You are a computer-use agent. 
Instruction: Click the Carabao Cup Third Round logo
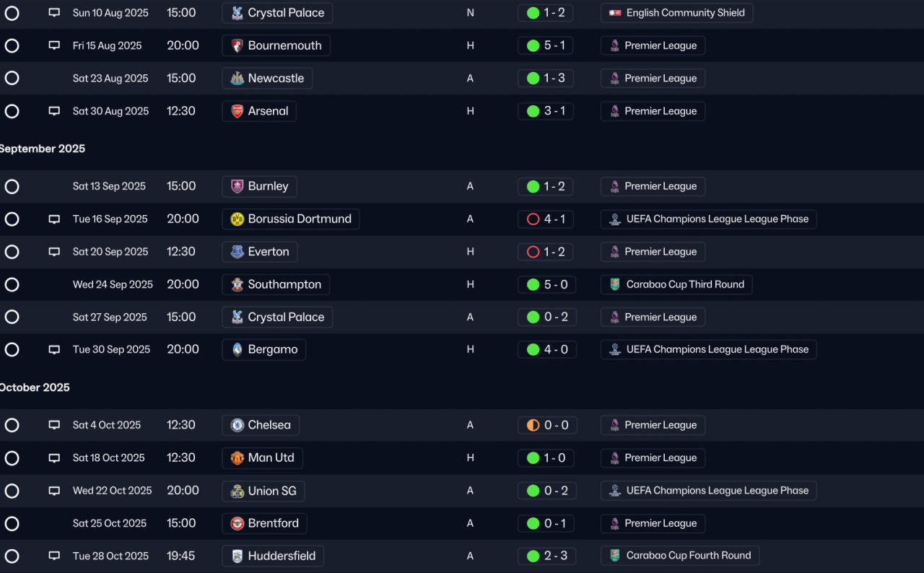coord(614,284)
